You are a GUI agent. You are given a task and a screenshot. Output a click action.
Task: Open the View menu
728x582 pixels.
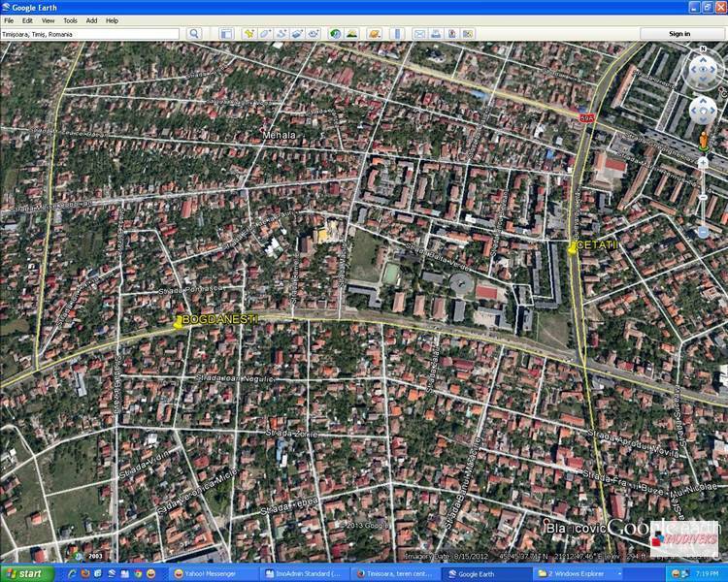click(48, 20)
